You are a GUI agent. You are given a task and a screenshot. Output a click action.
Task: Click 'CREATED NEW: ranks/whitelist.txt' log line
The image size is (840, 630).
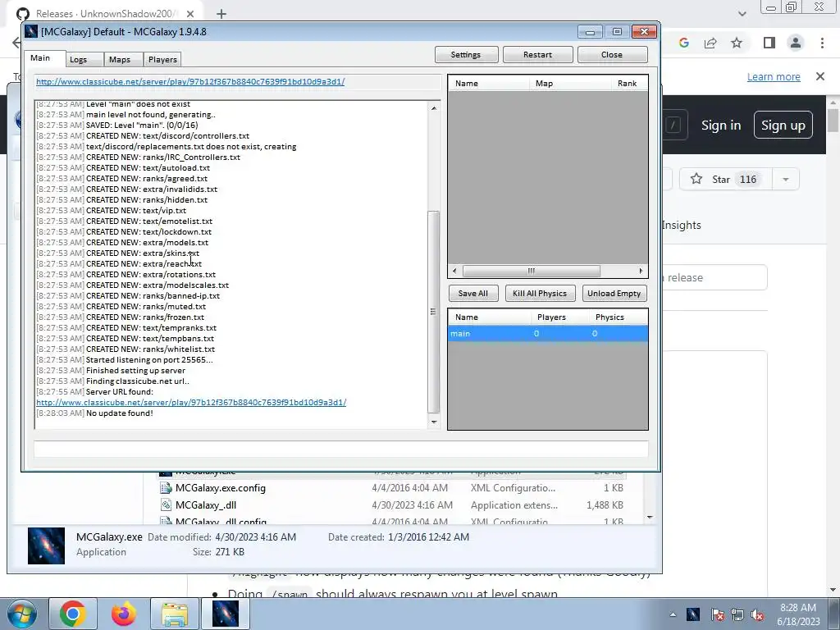(x=151, y=349)
